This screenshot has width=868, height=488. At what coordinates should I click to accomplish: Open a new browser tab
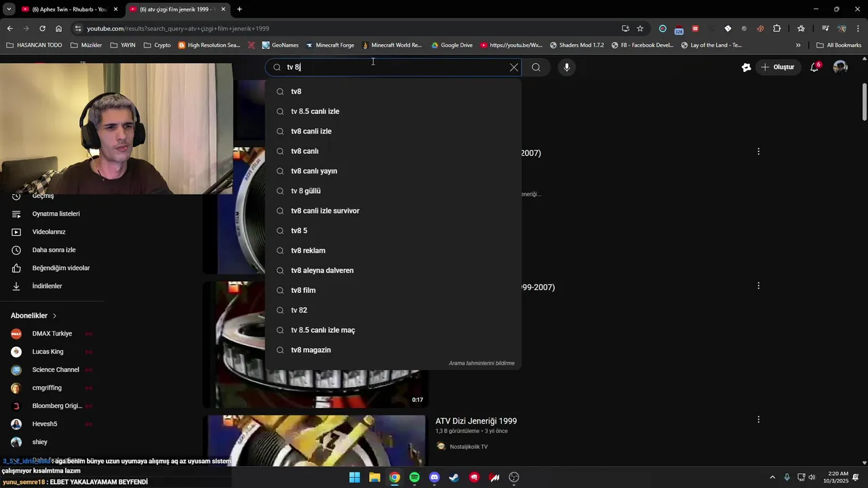tap(239, 9)
